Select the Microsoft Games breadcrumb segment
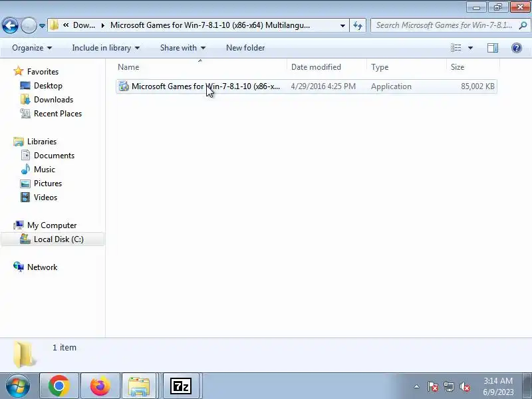The image size is (532, 399). point(210,25)
